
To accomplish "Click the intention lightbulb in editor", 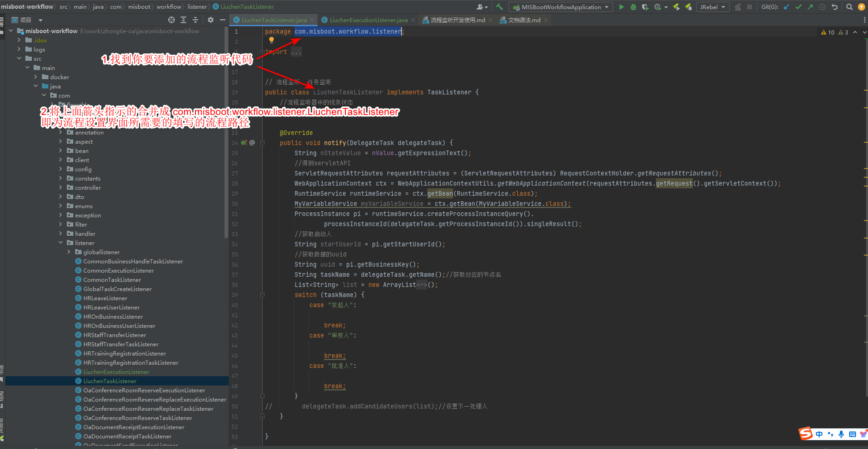I will click(x=272, y=41).
